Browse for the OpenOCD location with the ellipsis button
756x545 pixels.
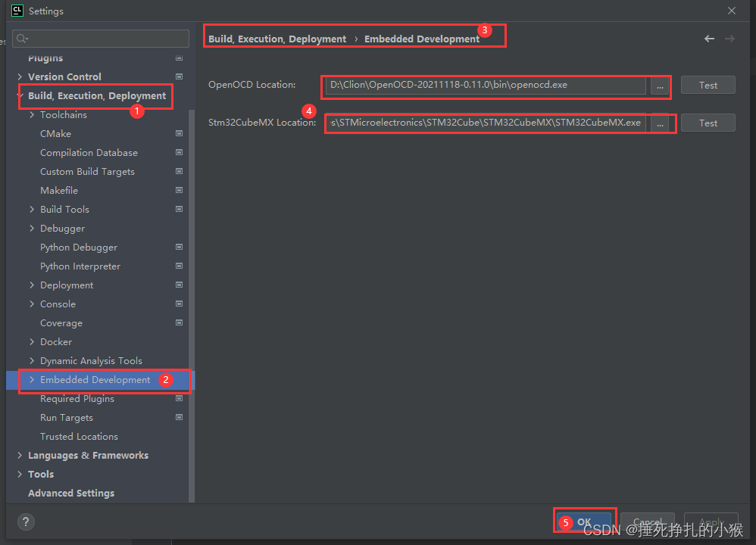click(660, 86)
